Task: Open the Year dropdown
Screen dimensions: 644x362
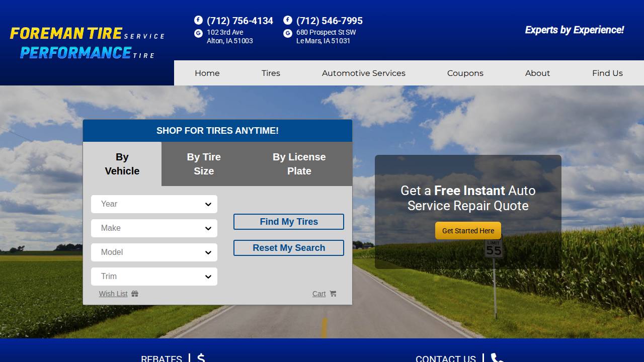Action: (x=154, y=204)
